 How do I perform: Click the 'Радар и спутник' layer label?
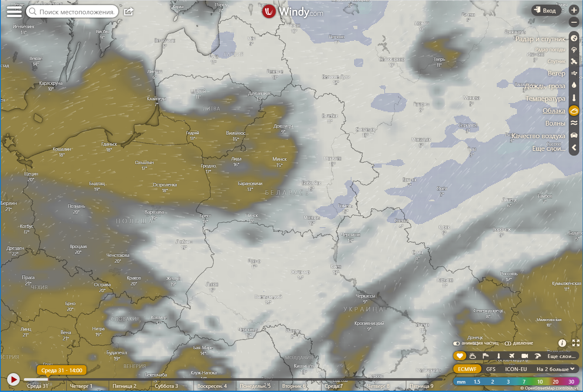click(540, 39)
